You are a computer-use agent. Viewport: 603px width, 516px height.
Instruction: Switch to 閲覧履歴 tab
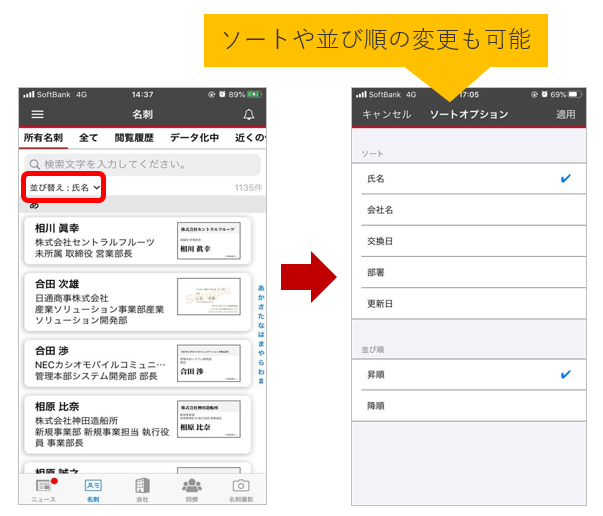point(134,138)
